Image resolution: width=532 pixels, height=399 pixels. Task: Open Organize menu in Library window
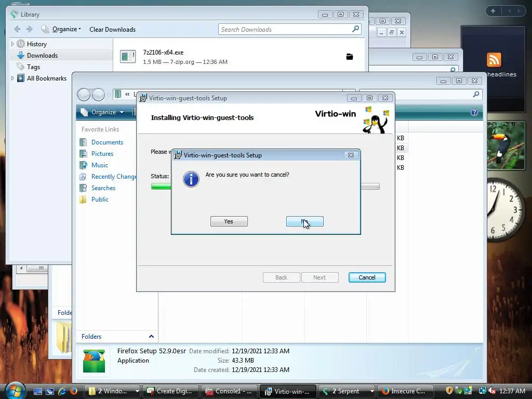pos(66,29)
